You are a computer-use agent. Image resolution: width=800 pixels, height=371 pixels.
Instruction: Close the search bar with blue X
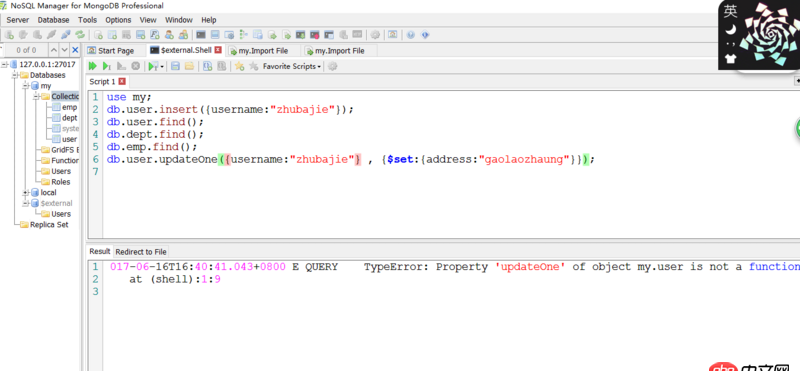click(75, 50)
